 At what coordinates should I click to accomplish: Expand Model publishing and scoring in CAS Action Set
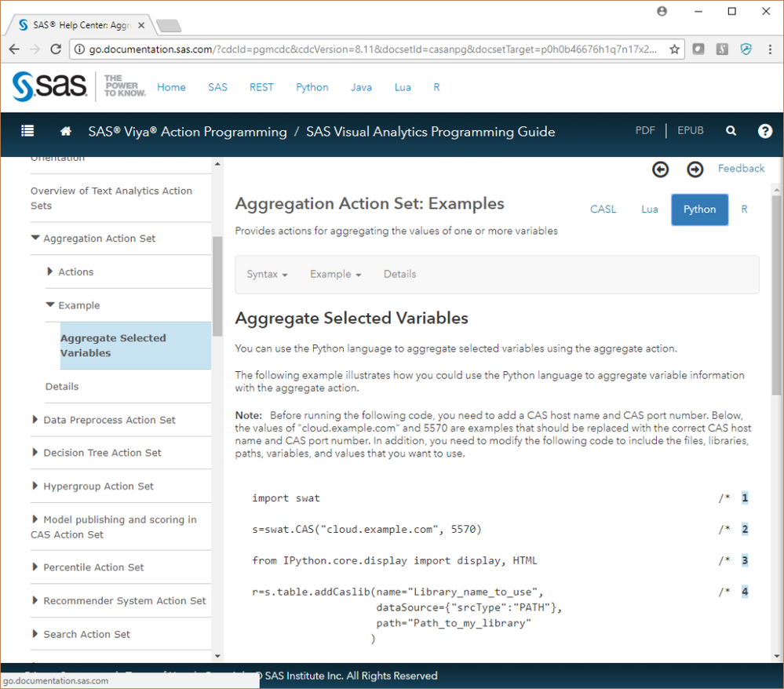35,519
